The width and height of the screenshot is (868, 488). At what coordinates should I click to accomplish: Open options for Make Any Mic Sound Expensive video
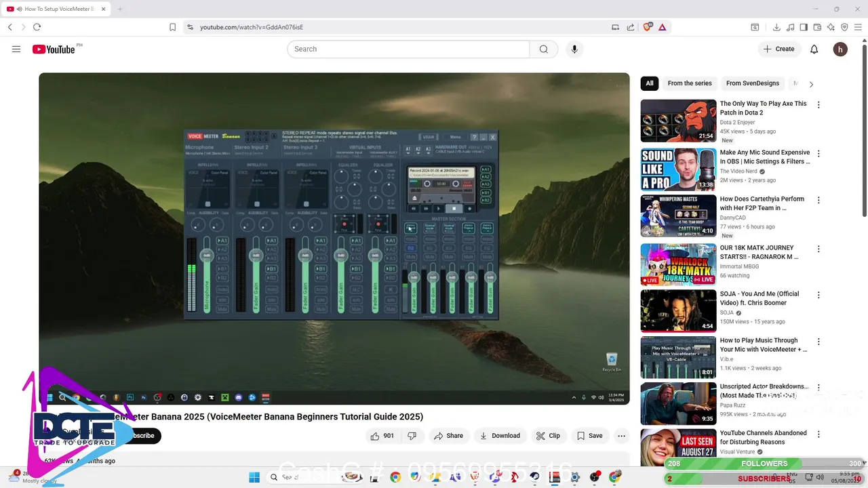tap(818, 154)
